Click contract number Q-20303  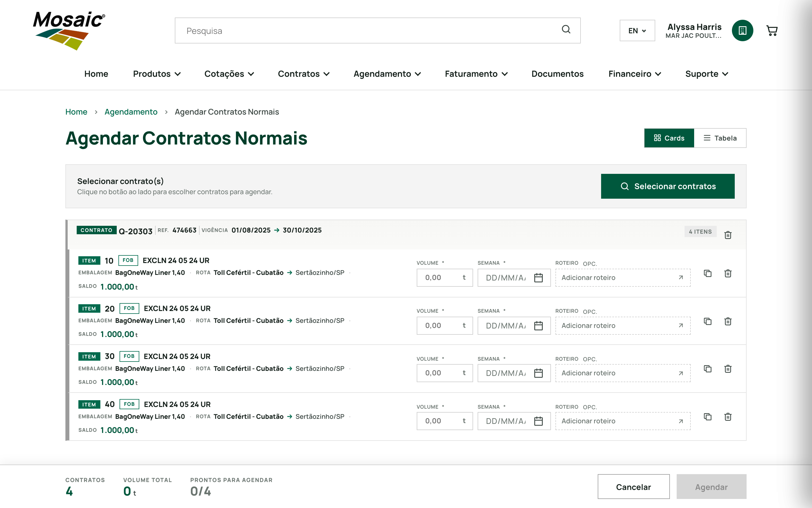(136, 231)
